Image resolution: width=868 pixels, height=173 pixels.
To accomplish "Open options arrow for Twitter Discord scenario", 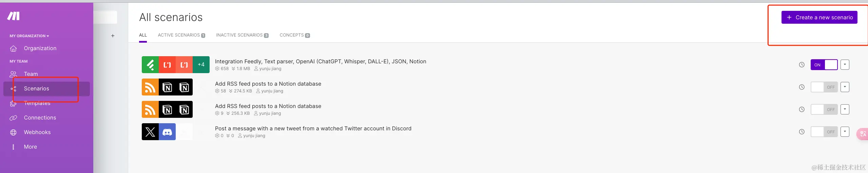I will pyautogui.click(x=845, y=131).
